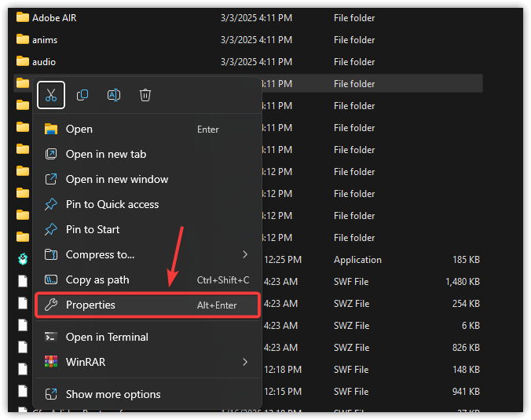Click the Delete trash can icon
The width and height of the screenshot is (531, 420).
[x=145, y=95]
